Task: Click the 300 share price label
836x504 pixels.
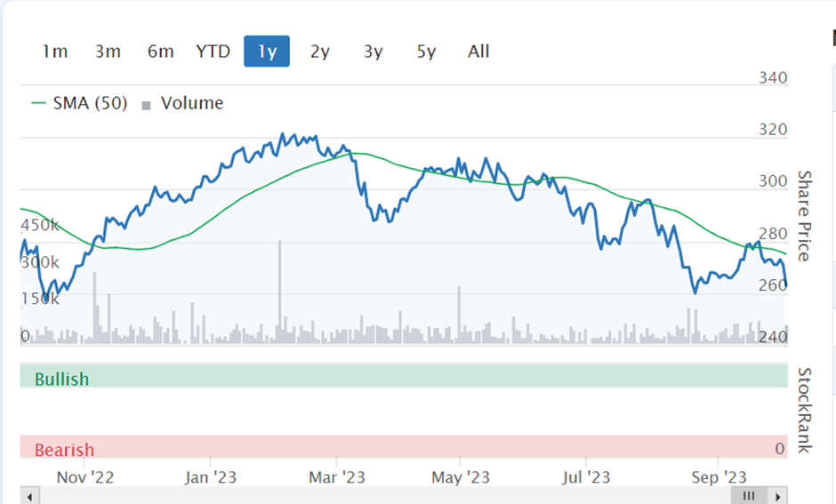Action: 773,181
